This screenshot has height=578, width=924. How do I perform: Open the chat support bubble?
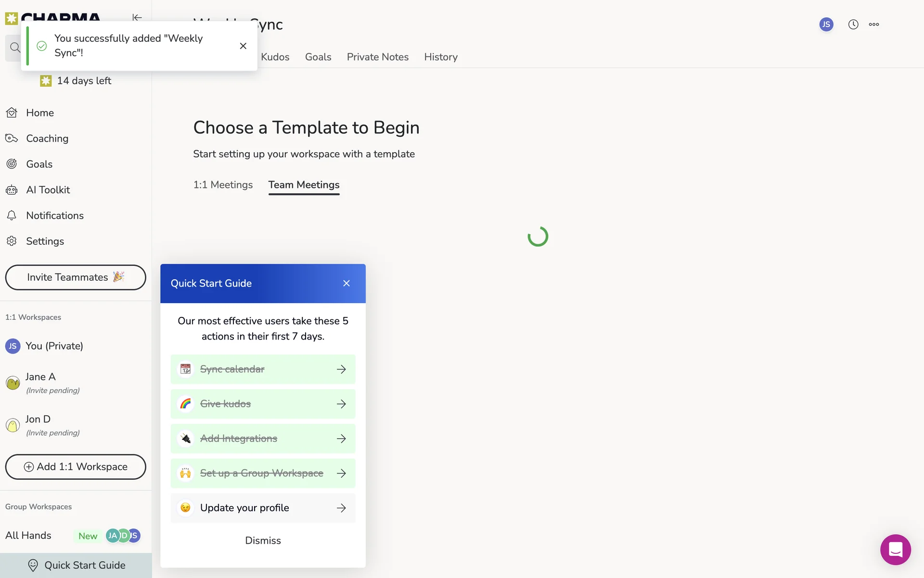895,549
